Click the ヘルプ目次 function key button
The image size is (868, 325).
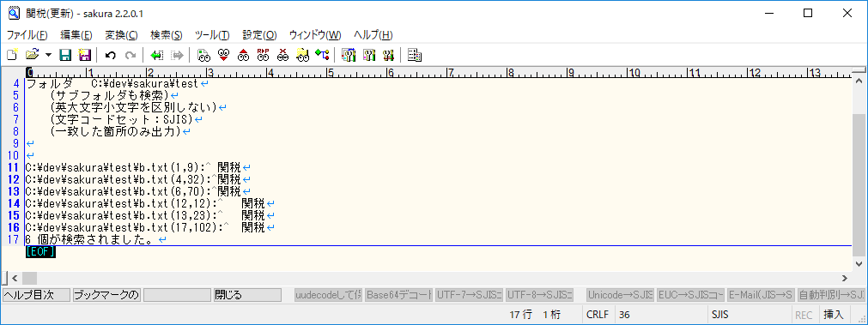point(37,295)
